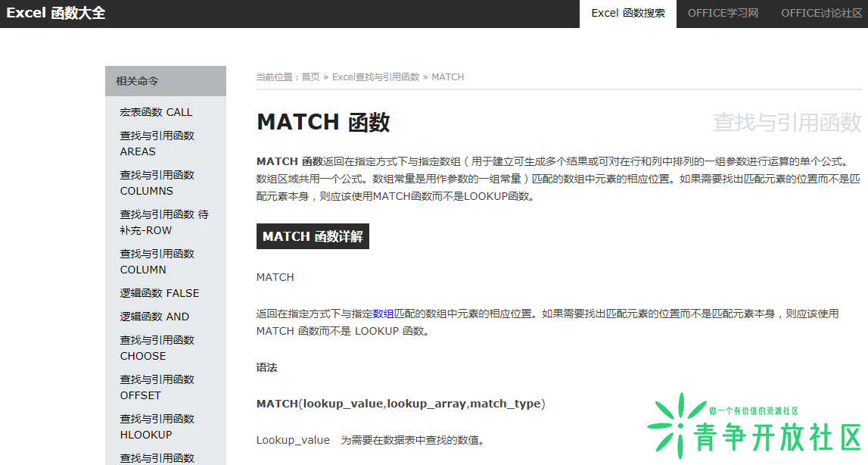868x465 pixels.
Task: Click the MATCH(lookup_value,lookup_array,match_type) syntax line
Action: tap(401, 404)
